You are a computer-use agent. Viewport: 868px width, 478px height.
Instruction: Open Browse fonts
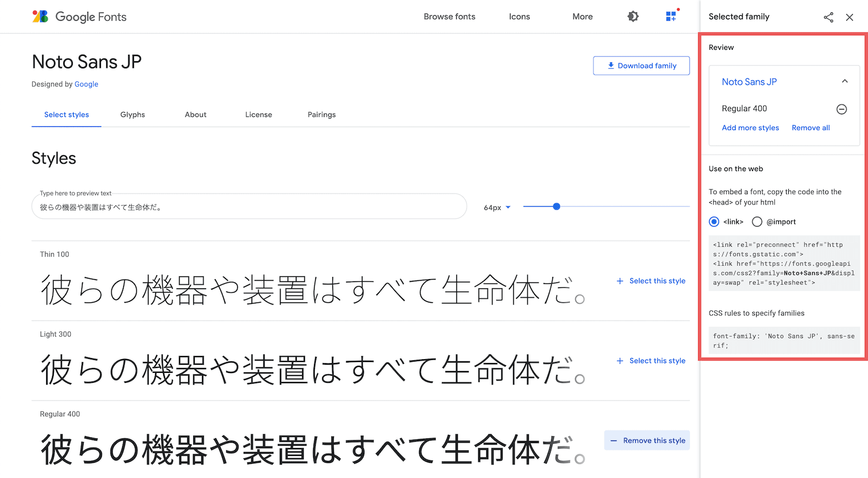tap(449, 17)
